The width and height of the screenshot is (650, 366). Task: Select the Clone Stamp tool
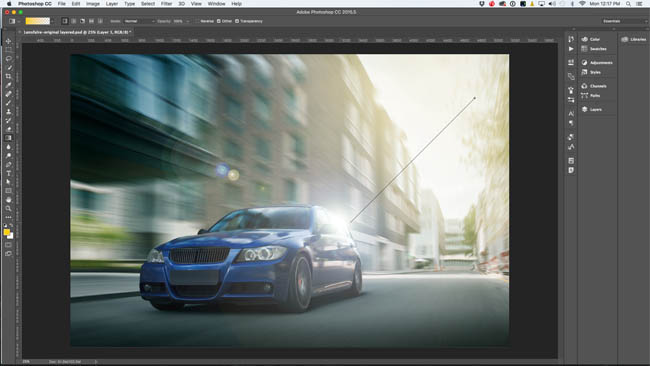[x=8, y=111]
